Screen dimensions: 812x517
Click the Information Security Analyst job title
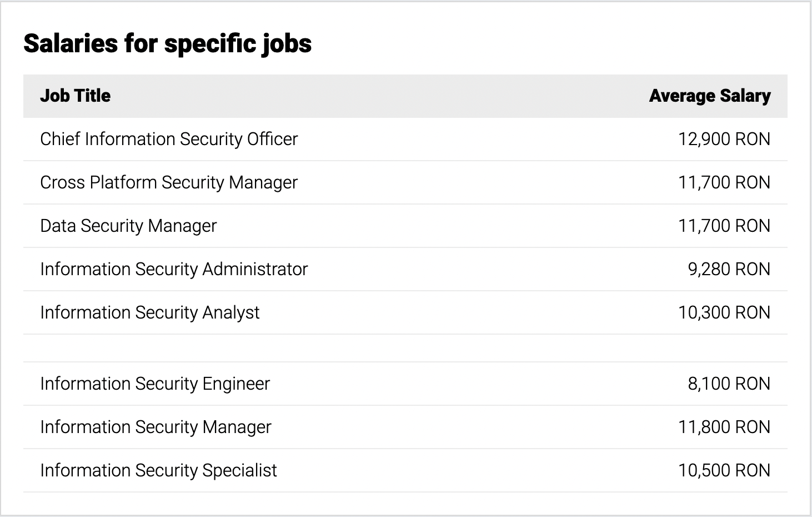150,313
